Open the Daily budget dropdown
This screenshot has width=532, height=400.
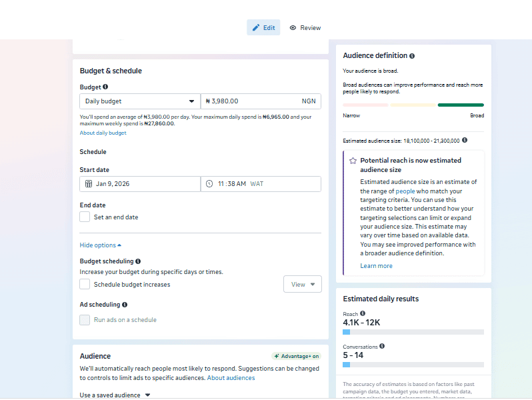[140, 101]
